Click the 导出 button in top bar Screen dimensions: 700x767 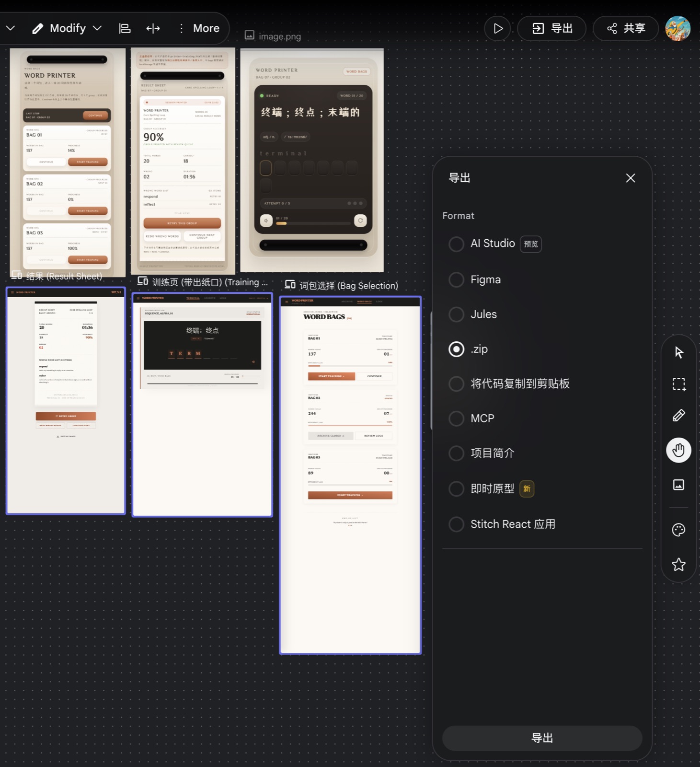(552, 28)
